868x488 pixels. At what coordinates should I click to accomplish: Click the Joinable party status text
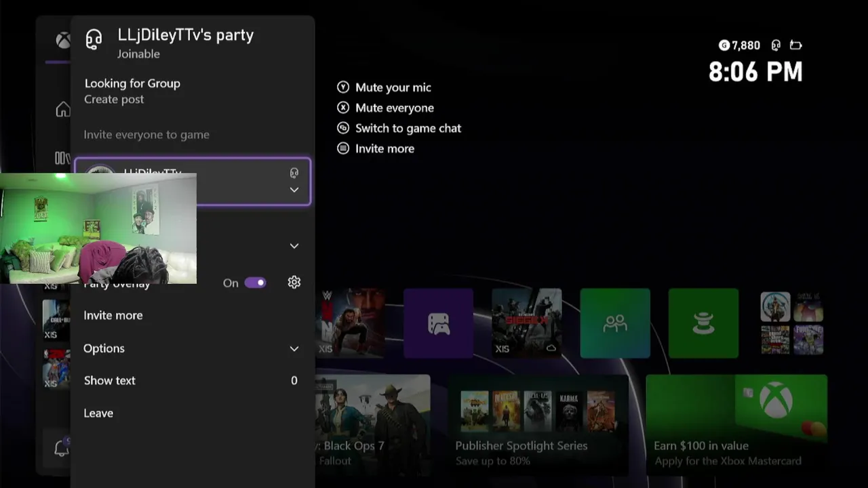[138, 54]
